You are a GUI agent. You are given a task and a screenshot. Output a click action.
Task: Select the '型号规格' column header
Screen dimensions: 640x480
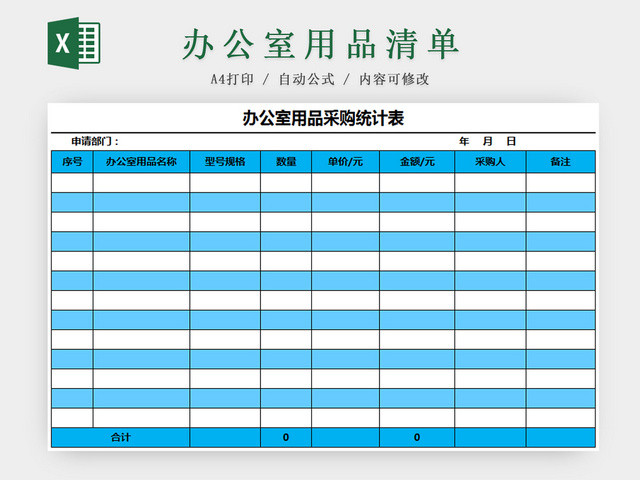(x=225, y=162)
